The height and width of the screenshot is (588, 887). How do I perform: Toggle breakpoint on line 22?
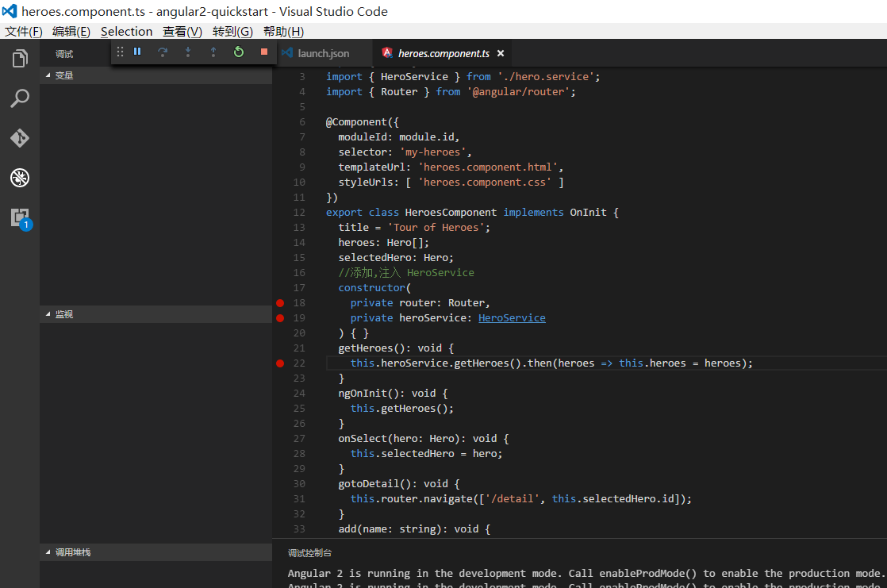click(280, 363)
